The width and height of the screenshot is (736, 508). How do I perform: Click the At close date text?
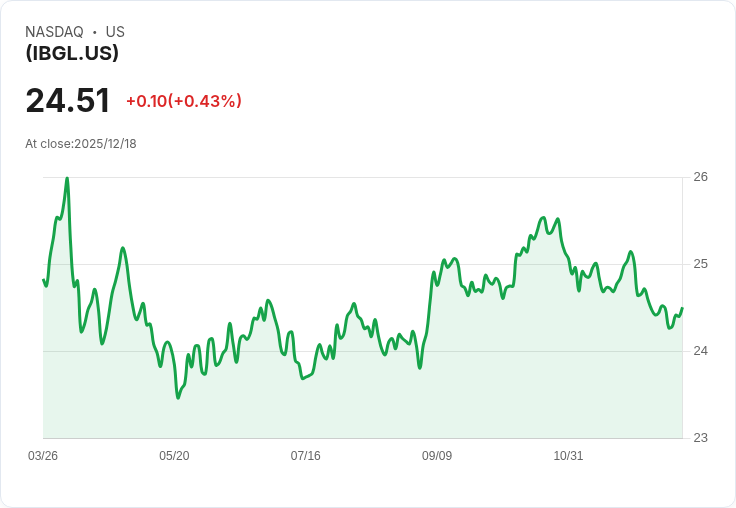pyautogui.click(x=81, y=144)
